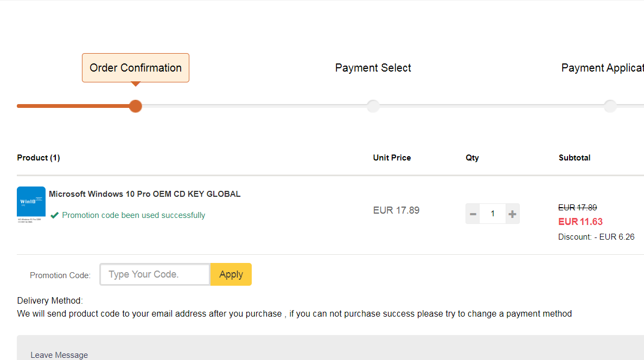644x360 pixels.
Task: Click the Leave Message section
Action: [59, 355]
